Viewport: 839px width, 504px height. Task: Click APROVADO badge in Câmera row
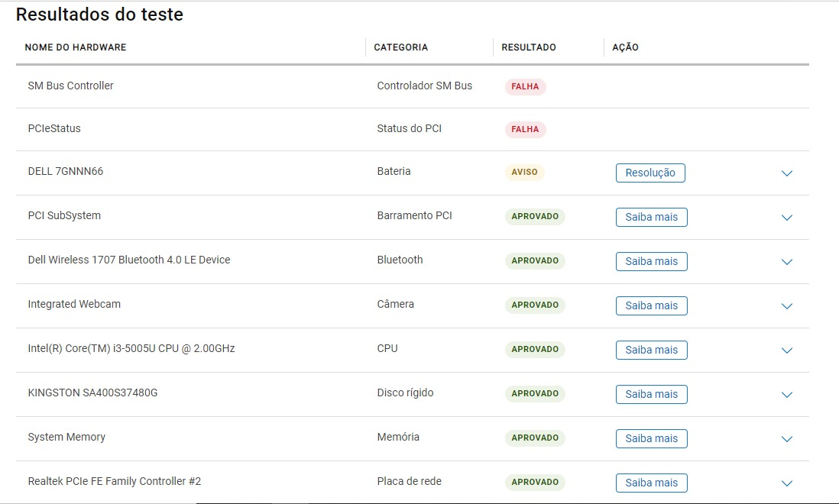[535, 305]
